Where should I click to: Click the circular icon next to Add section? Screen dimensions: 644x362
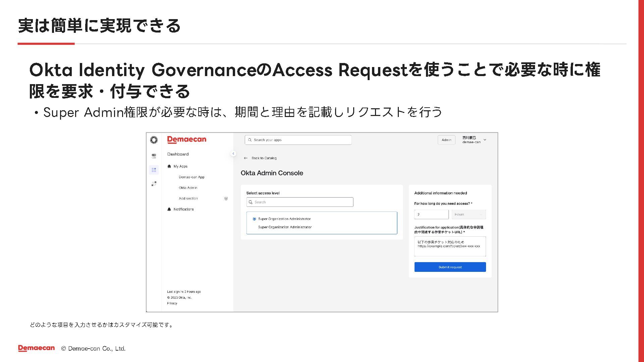226,198
